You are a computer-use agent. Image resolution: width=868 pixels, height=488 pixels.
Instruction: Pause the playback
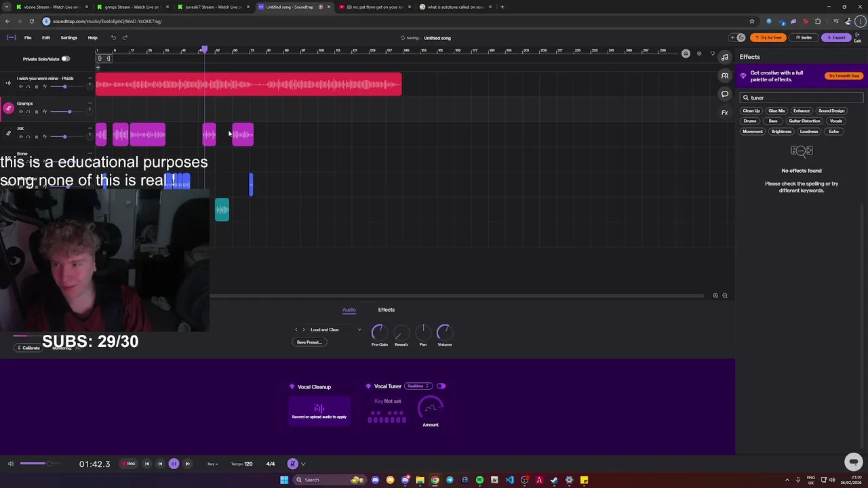point(174,464)
